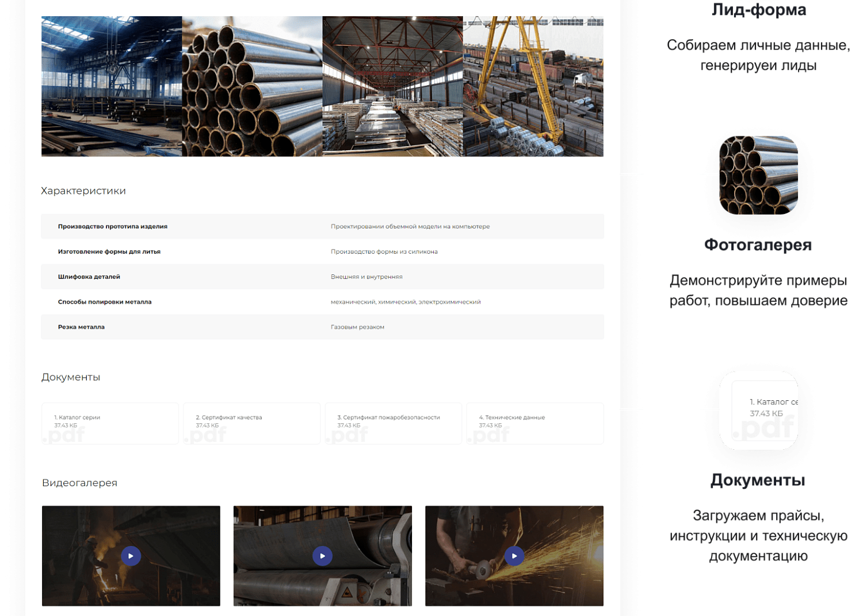863x616 pixels.
Task: Open the factory hall gallery photo
Action: [x=112, y=86]
